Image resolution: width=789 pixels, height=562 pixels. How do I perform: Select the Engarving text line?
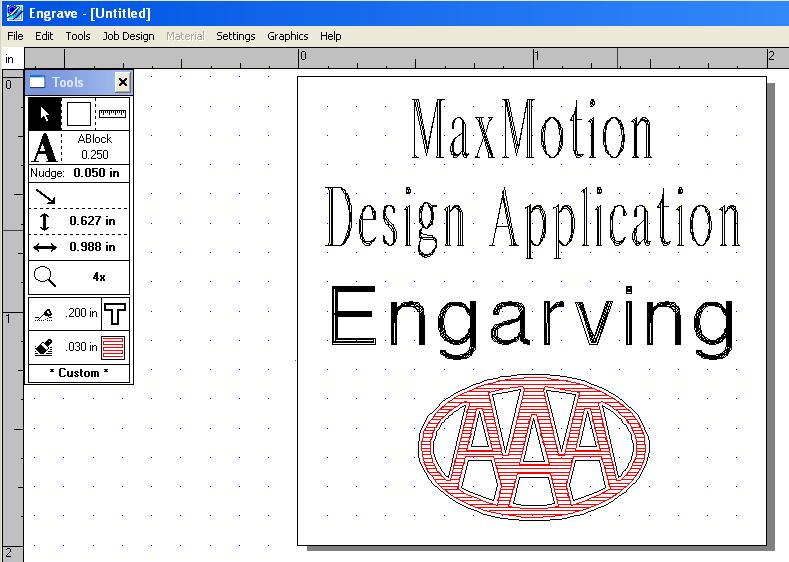532,322
